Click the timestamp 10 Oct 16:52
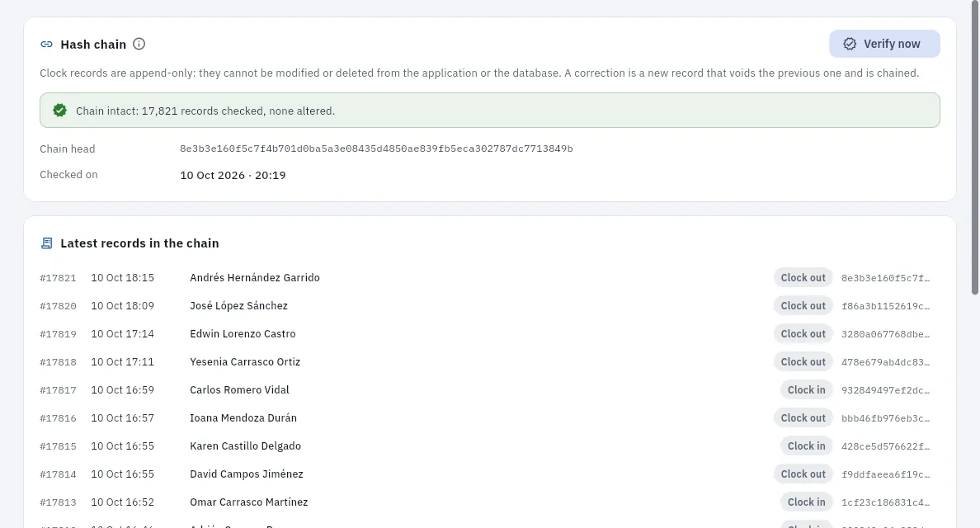This screenshot has height=528, width=980. coord(122,502)
